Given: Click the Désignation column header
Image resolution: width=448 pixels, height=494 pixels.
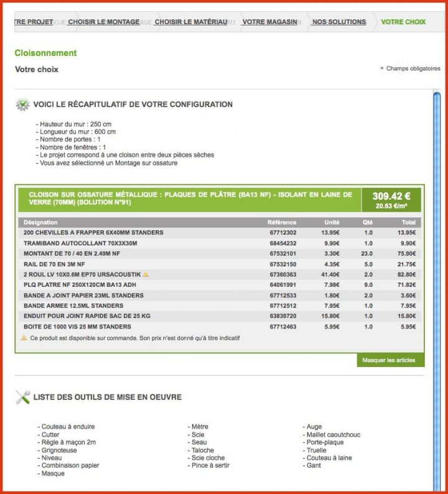Looking at the screenshot, I should 41,222.
